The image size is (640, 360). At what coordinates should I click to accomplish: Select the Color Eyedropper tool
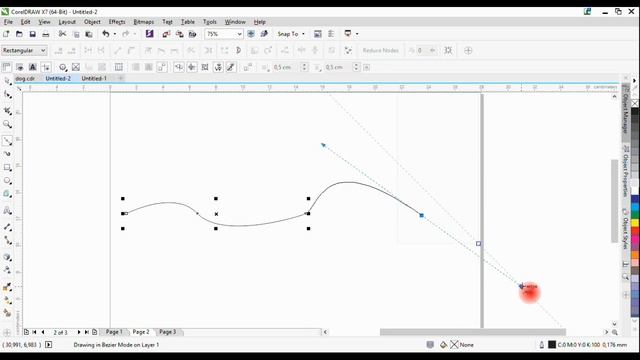(x=7, y=287)
